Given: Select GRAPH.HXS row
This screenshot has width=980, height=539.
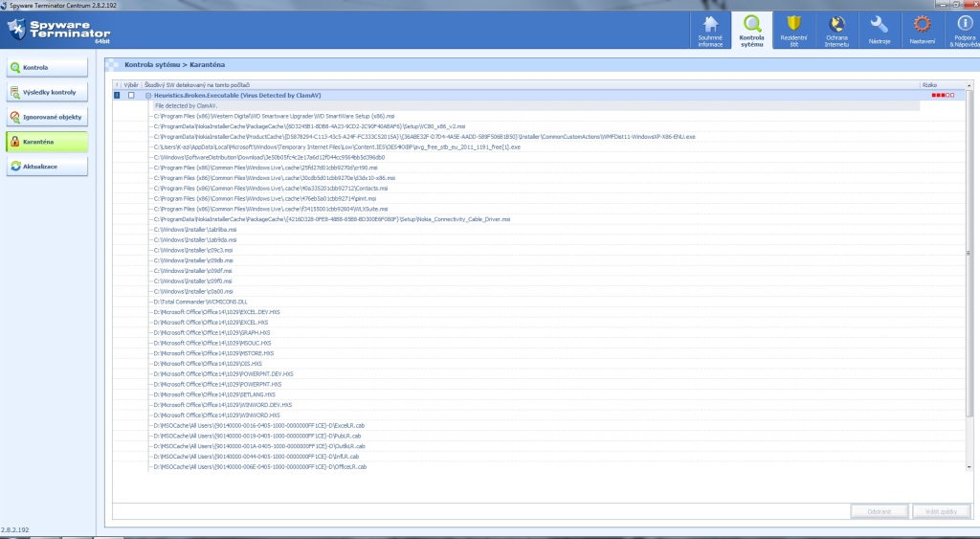Looking at the screenshot, I should click(x=212, y=332).
